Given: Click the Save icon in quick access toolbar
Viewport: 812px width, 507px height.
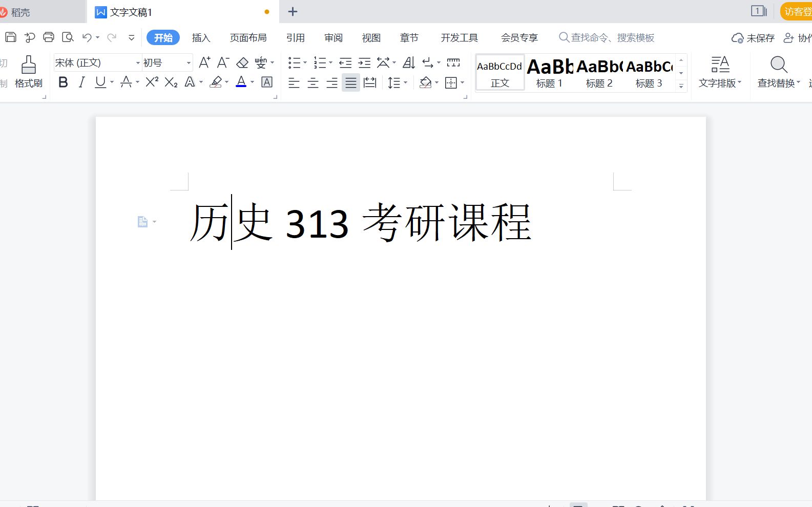Looking at the screenshot, I should (x=11, y=37).
